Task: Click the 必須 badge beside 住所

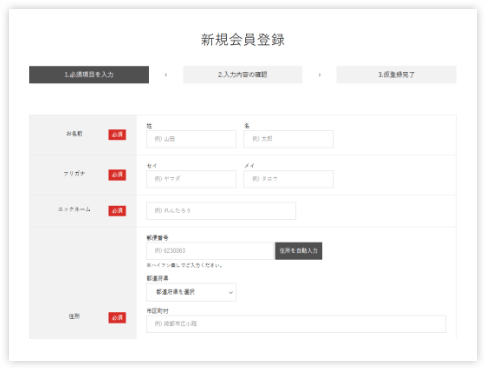Action: [117, 318]
